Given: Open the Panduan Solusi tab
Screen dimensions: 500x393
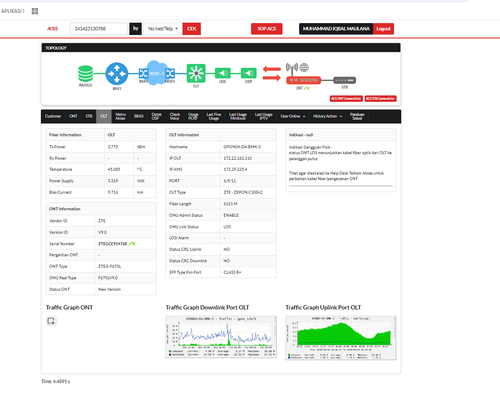Looking at the screenshot, I should 357,116.
